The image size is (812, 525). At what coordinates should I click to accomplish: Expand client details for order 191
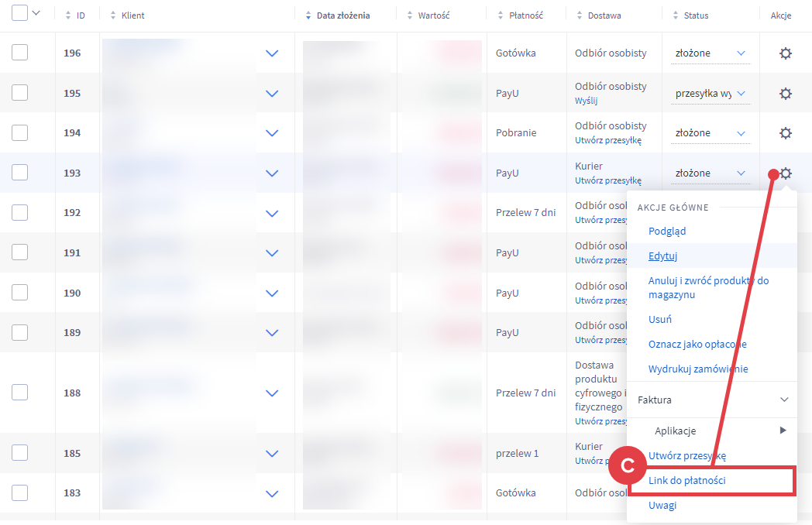coord(272,253)
